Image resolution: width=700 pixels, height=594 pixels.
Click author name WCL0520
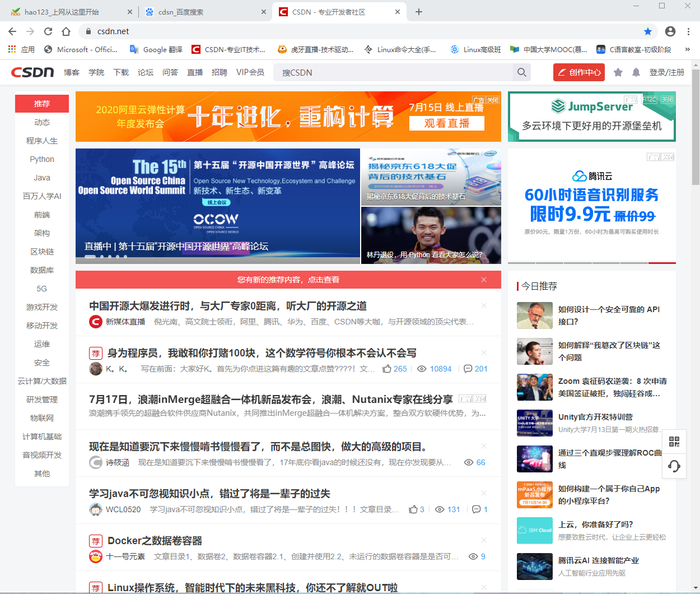click(123, 509)
